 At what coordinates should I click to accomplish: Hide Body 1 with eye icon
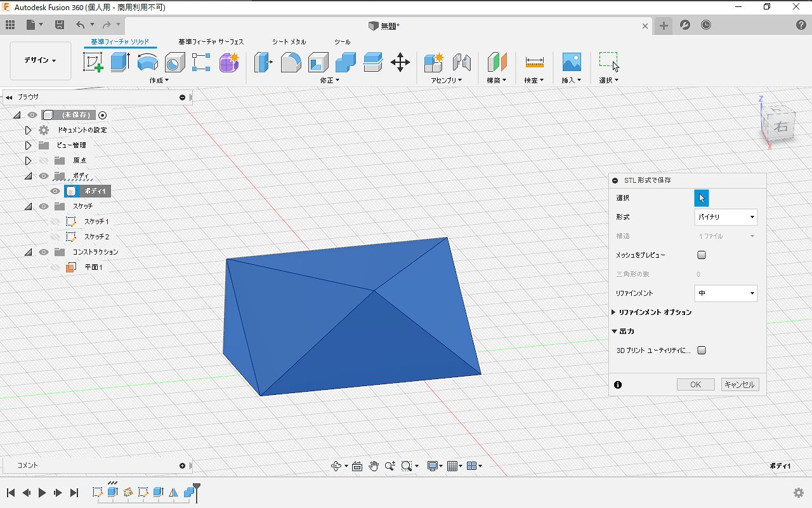[55, 191]
